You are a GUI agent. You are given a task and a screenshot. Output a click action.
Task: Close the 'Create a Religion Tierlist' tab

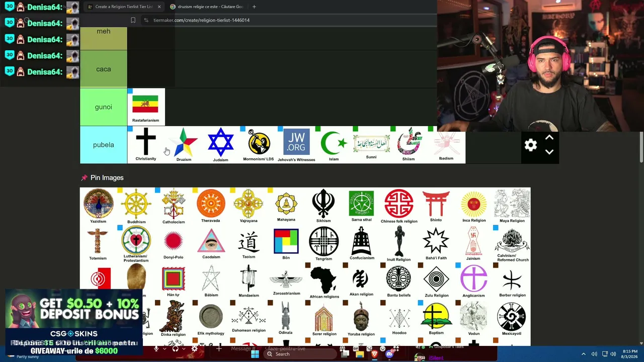click(159, 7)
